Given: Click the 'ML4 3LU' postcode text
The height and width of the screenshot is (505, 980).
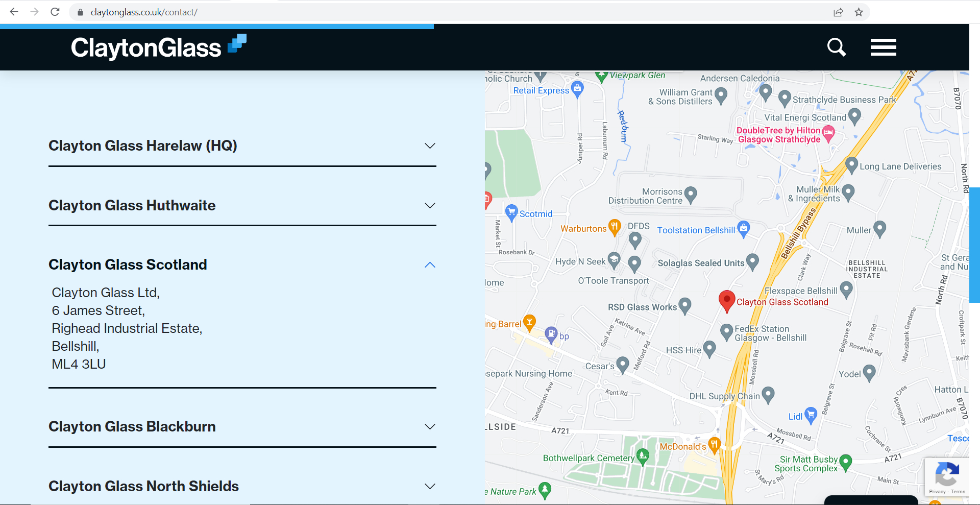Looking at the screenshot, I should (79, 364).
